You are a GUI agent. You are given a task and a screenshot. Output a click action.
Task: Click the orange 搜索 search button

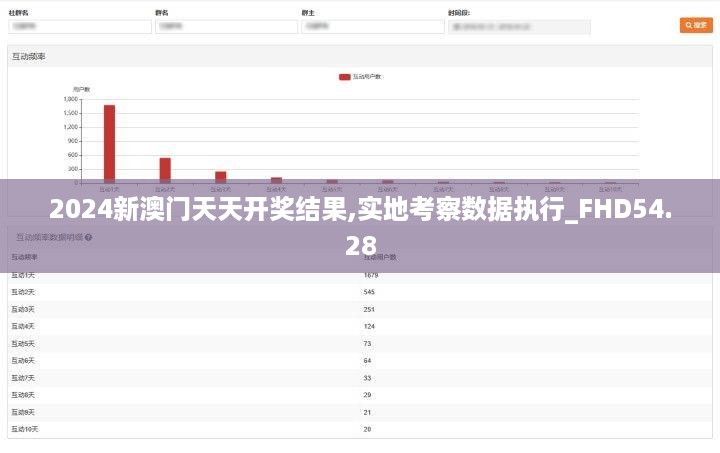(x=696, y=25)
